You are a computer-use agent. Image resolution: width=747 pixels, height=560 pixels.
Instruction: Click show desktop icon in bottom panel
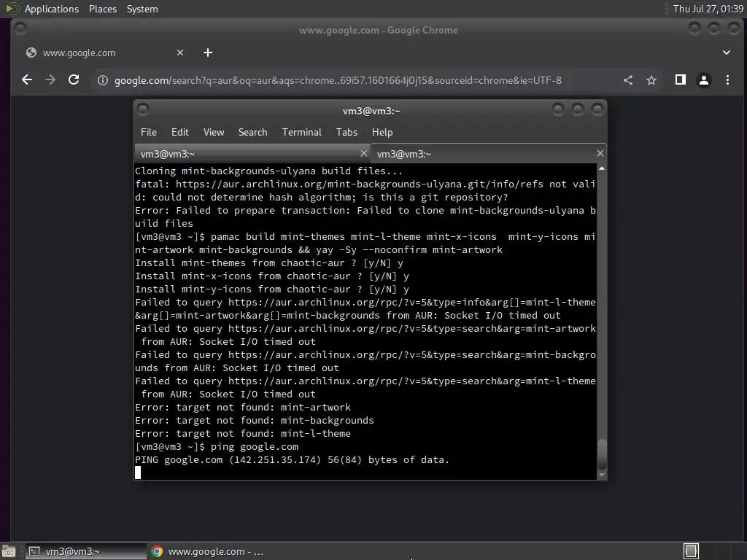point(9,551)
